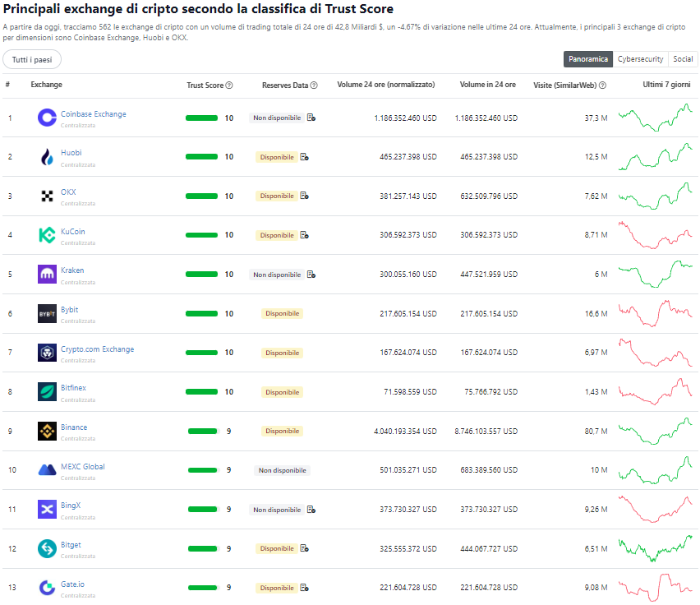Open the OKX exchange link
The width and height of the screenshot is (700, 605).
click(68, 192)
